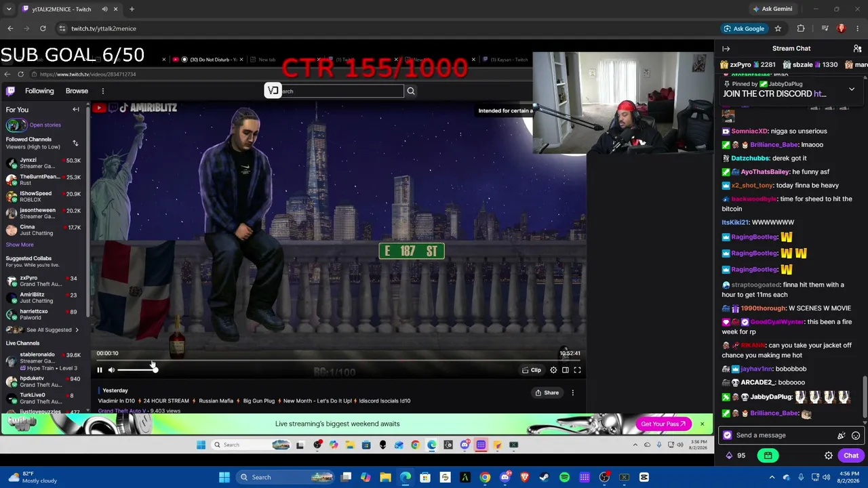The width and height of the screenshot is (868, 488).
Task: Click the Twitch search magnifier button
Action: tap(411, 91)
